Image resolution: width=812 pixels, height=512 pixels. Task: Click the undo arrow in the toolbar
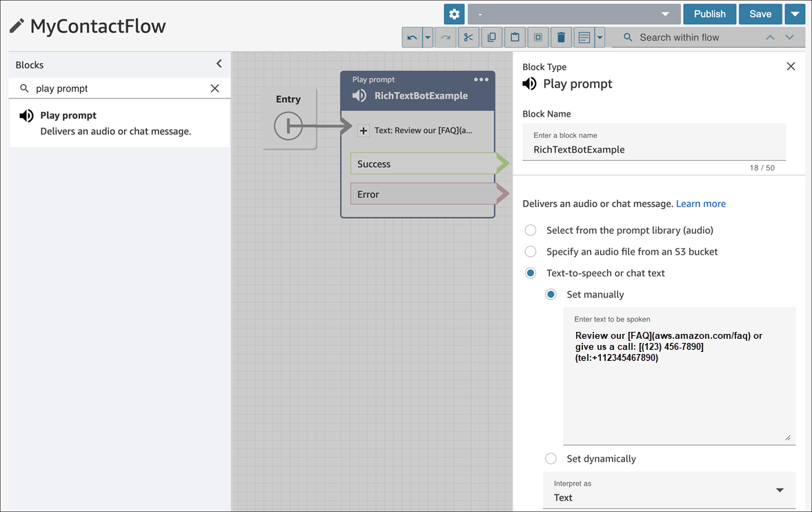tap(413, 37)
